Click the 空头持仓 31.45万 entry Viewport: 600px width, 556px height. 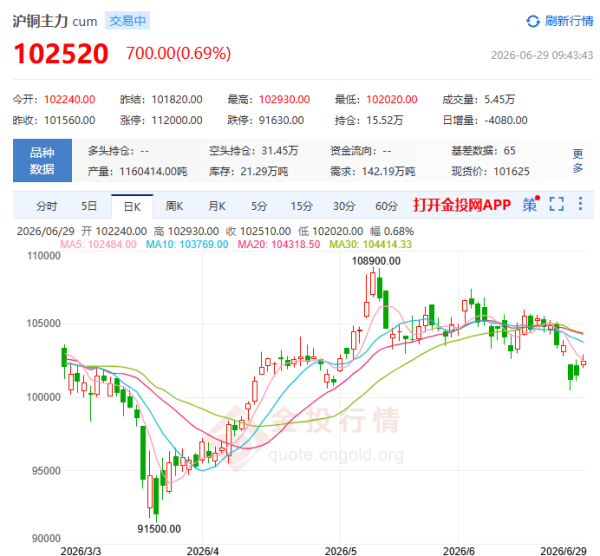pos(253,151)
